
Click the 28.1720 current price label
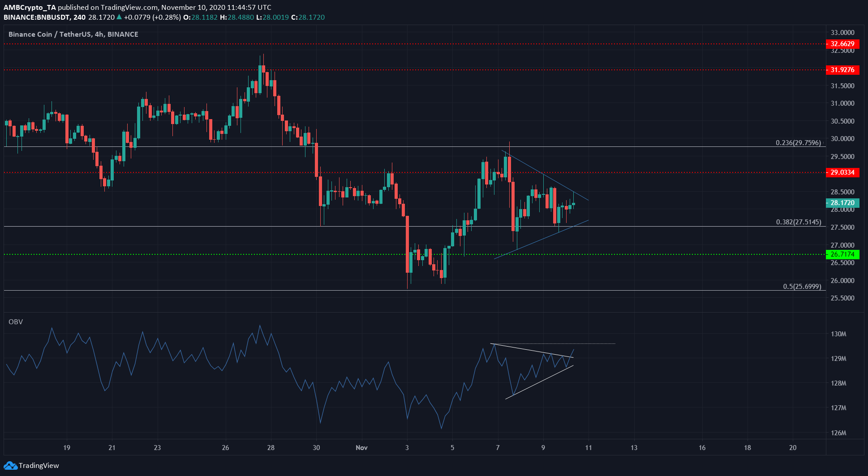pyautogui.click(x=842, y=203)
